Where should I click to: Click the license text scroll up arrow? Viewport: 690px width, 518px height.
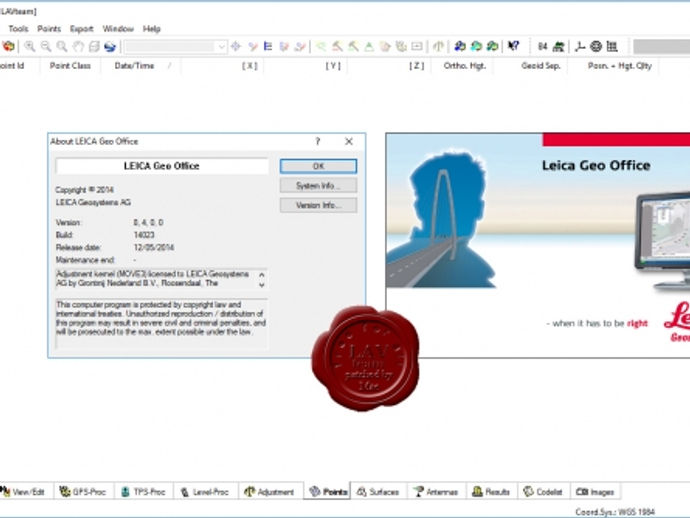click(x=262, y=275)
